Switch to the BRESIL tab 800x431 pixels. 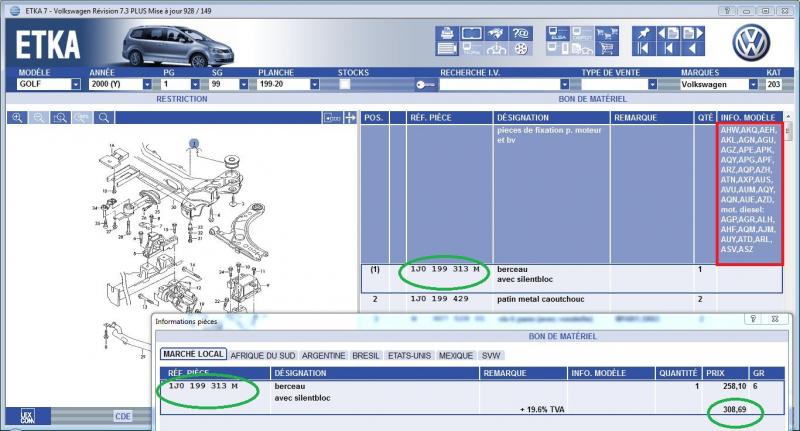click(x=366, y=356)
